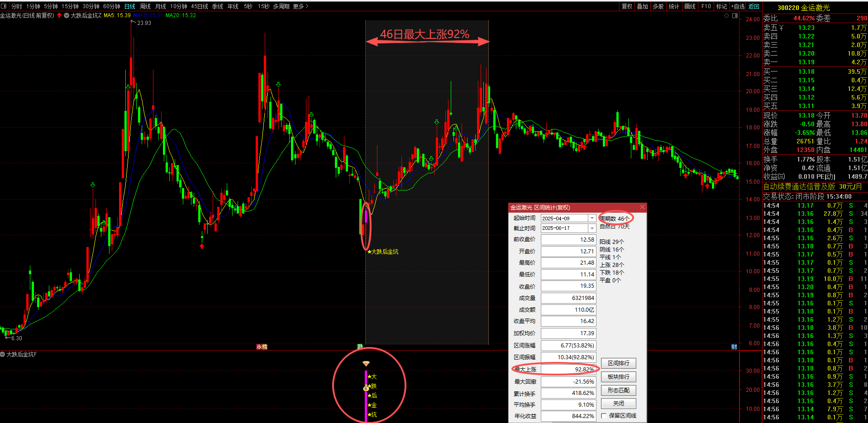This screenshot has width=868, height=423.
Task: Click the money bag icon in sub-chart
Action: [366, 388]
